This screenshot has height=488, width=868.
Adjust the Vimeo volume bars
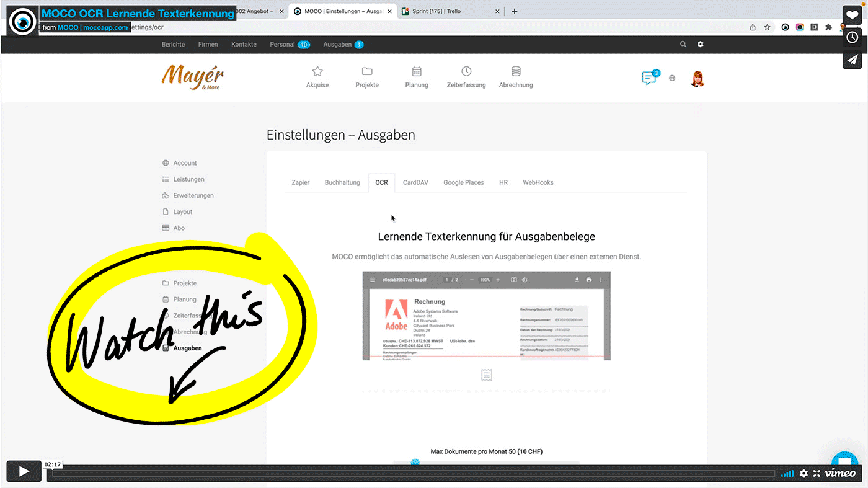coord(787,474)
